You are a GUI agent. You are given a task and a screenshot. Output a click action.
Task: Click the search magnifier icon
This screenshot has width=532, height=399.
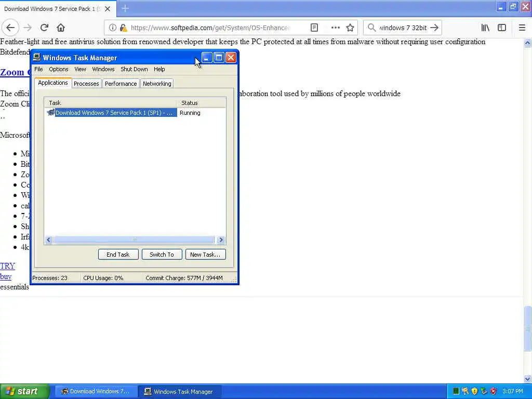[x=372, y=28]
